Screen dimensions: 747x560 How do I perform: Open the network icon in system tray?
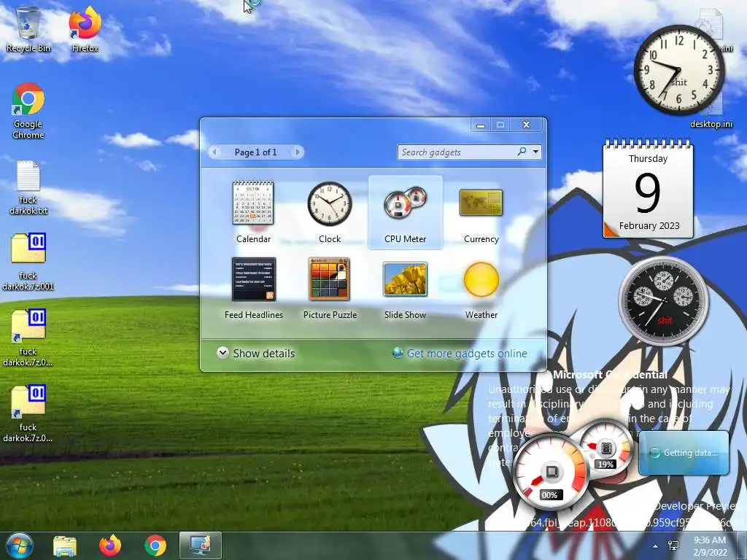coord(673,545)
